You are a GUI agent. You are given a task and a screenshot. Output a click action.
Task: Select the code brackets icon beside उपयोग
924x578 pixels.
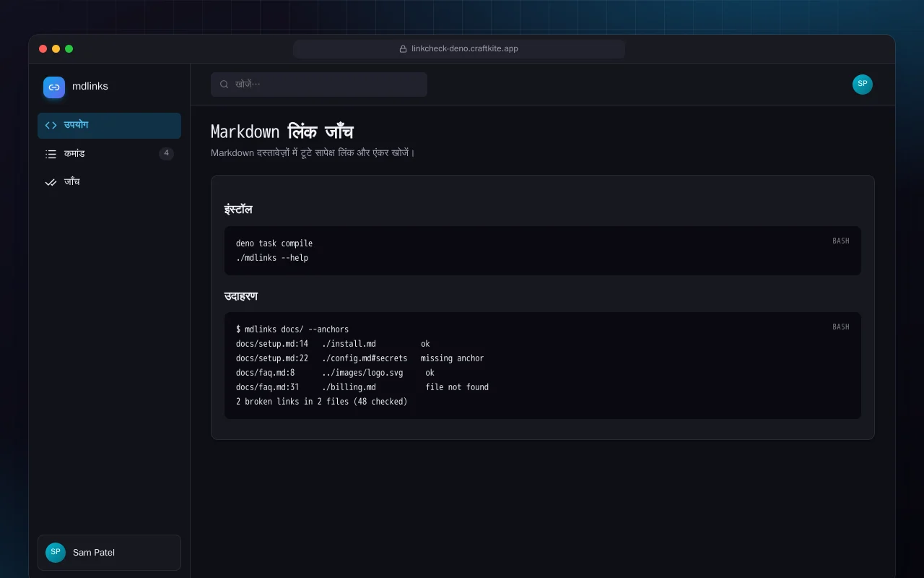click(x=51, y=125)
